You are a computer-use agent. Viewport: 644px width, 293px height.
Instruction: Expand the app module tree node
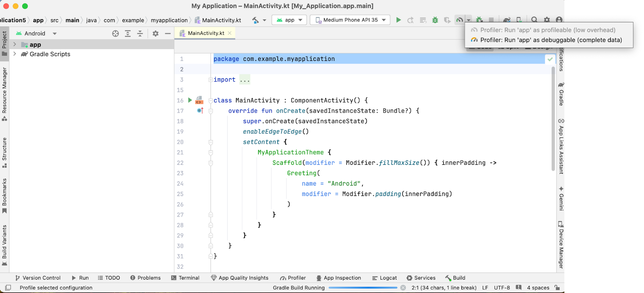point(14,45)
